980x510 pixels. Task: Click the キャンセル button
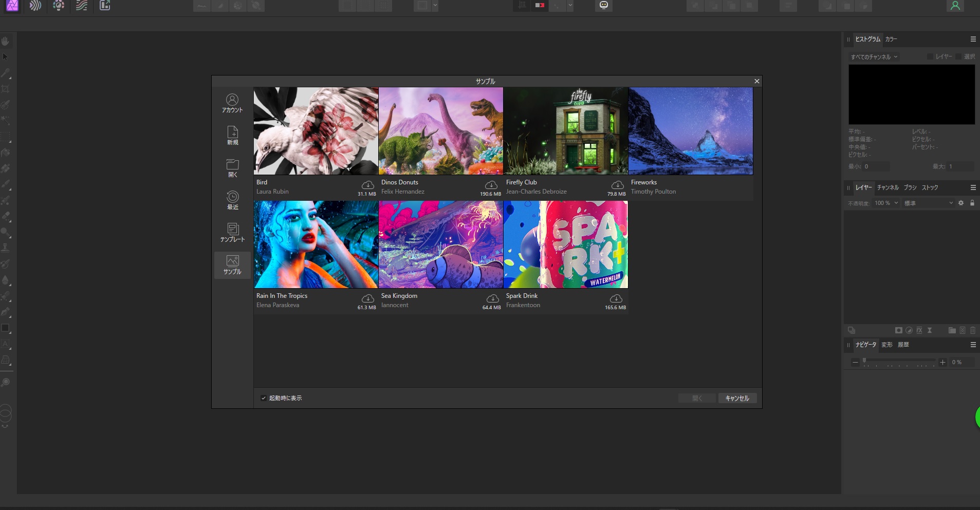tap(737, 398)
